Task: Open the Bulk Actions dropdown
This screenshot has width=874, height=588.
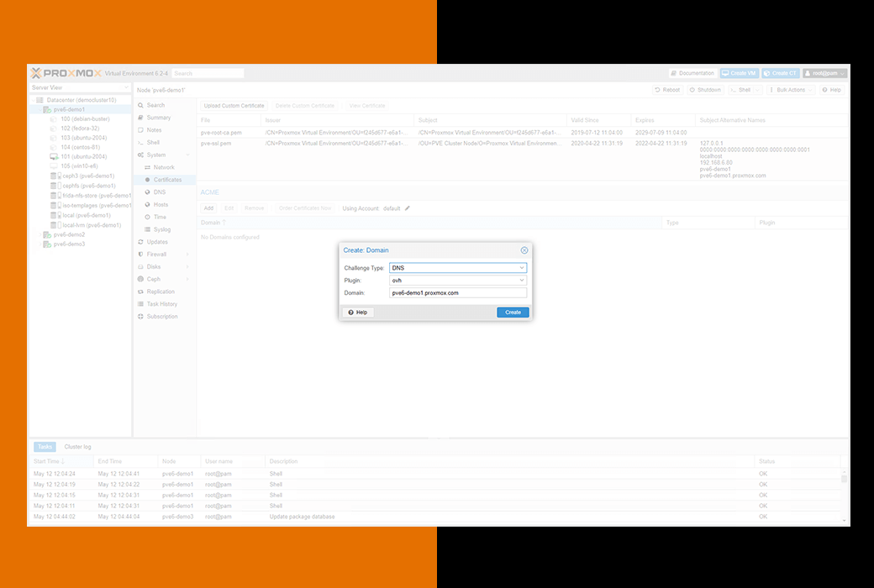Action: 791,90
